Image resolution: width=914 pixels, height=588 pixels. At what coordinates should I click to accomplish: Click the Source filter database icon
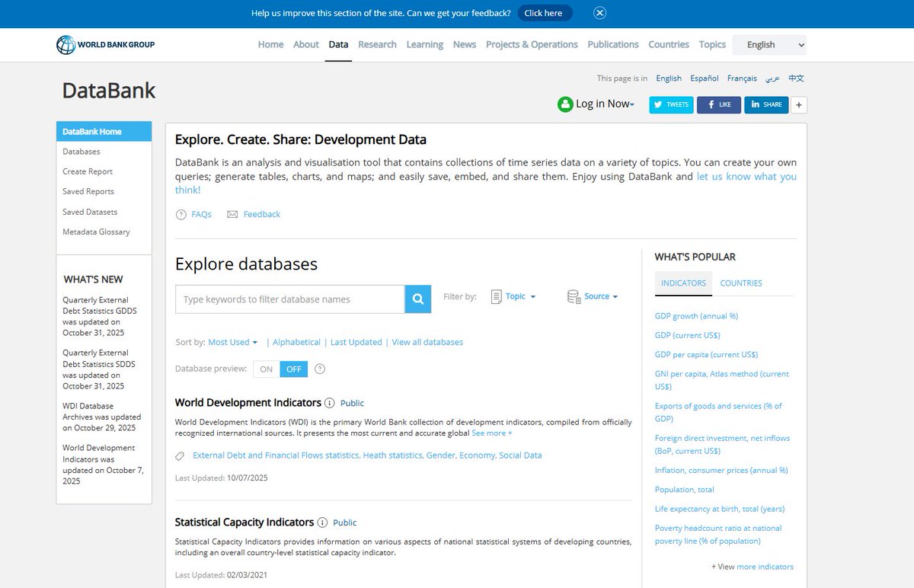tap(574, 296)
